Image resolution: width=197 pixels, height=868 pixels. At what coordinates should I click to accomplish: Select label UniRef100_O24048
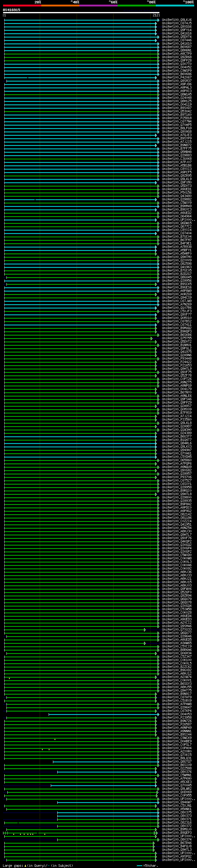point(176,98)
